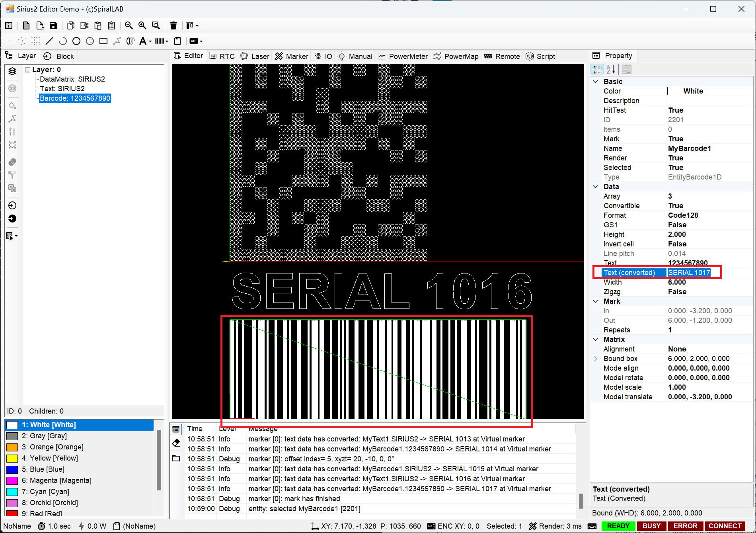Select the Line drawing tool
Image resolution: width=756 pixels, height=533 pixels.
[x=49, y=41]
